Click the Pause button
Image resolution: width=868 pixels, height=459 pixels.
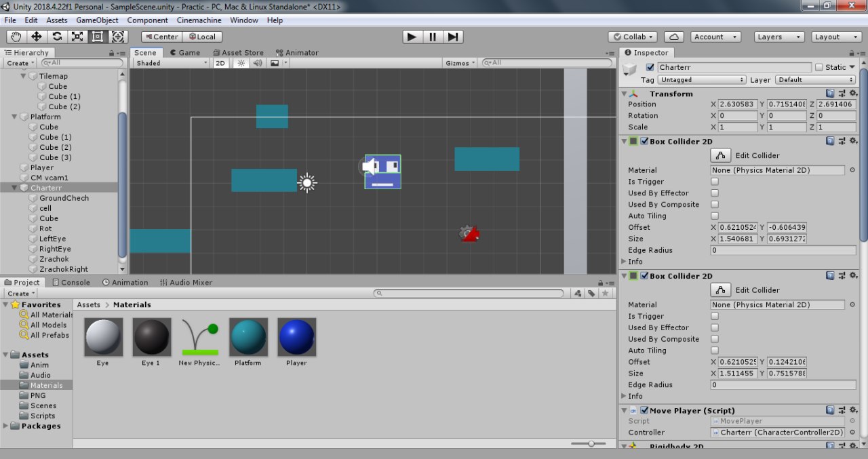(x=433, y=37)
